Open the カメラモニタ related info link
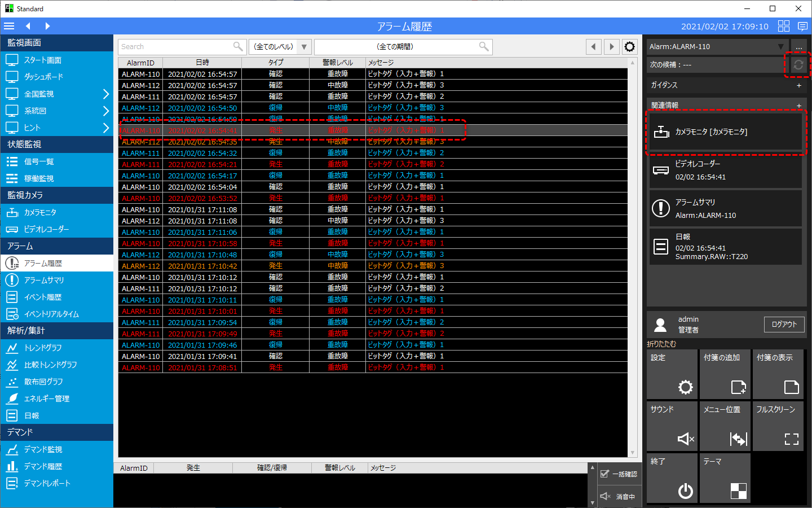 pyautogui.click(x=725, y=132)
